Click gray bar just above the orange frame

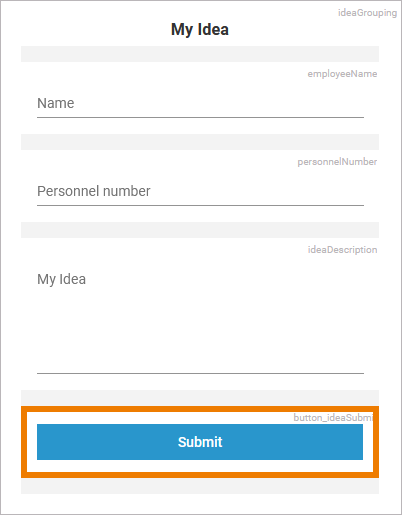tap(200, 398)
